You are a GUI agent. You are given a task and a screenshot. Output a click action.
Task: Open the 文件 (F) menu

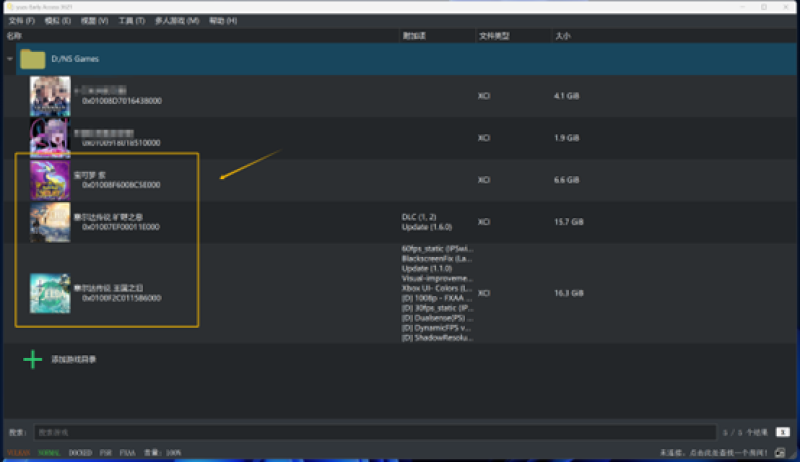[22, 21]
